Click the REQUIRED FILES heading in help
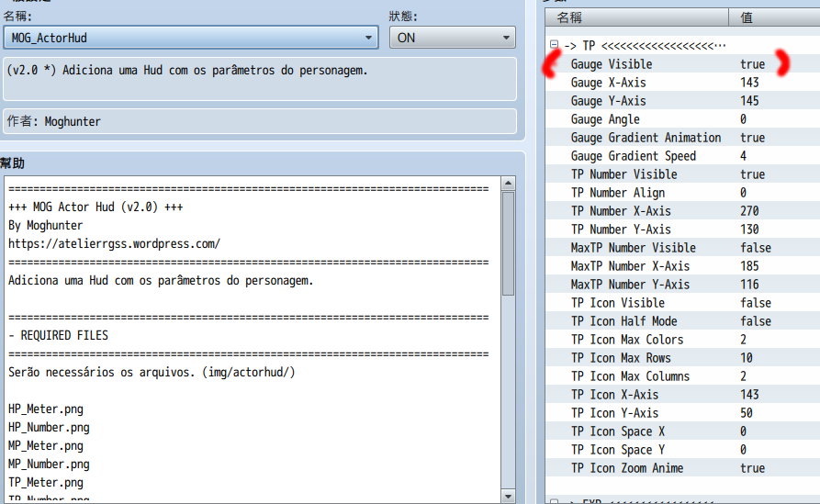The width and height of the screenshot is (820, 504). click(x=64, y=335)
